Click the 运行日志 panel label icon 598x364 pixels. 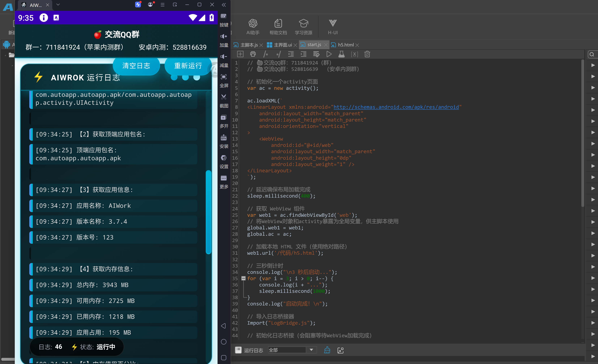[x=238, y=350]
